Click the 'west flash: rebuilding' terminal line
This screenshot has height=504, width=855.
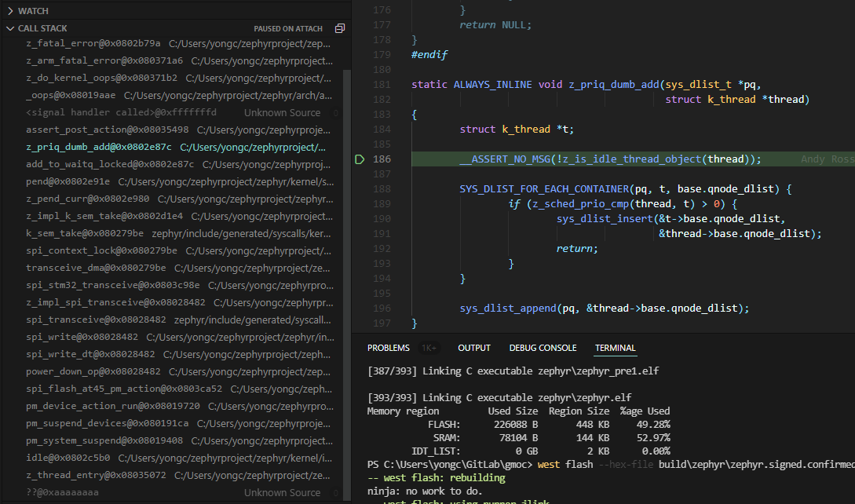pyautogui.click(x=437, y=478)
